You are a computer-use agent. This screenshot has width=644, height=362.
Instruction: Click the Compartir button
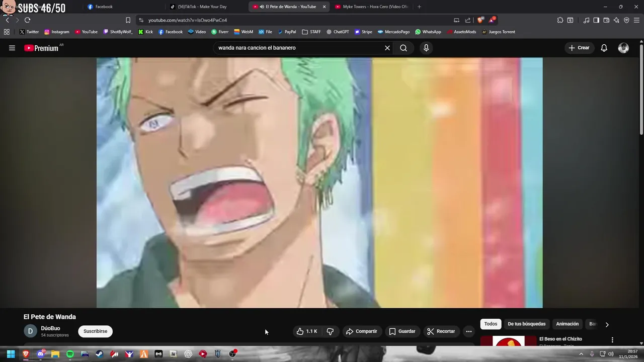pos(361,331)
